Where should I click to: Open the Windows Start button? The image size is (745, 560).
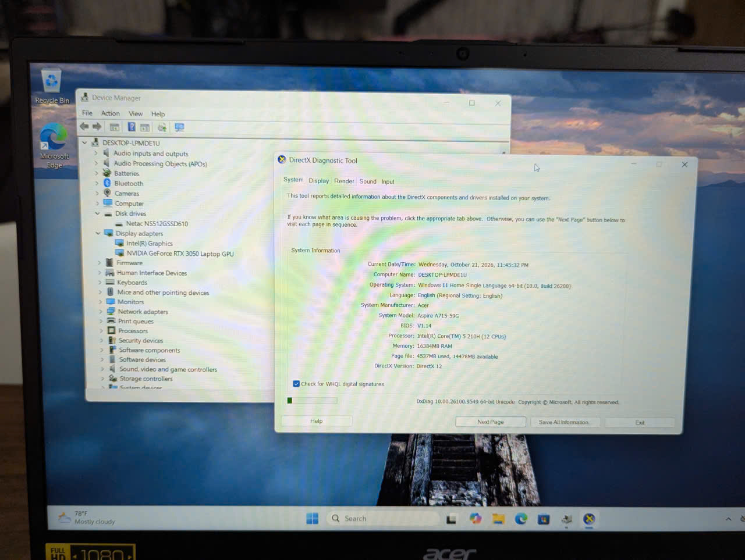click(313, 518)
